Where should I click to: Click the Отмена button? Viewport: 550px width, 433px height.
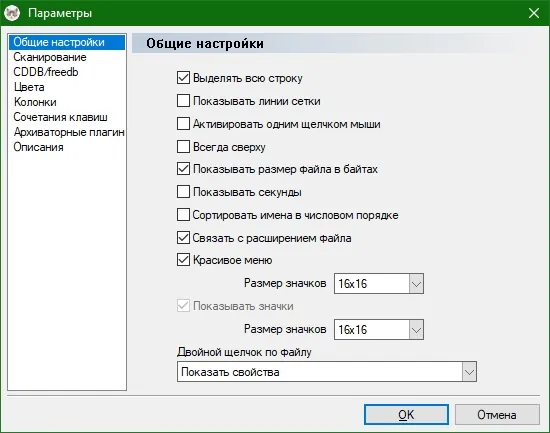(497, 415)
